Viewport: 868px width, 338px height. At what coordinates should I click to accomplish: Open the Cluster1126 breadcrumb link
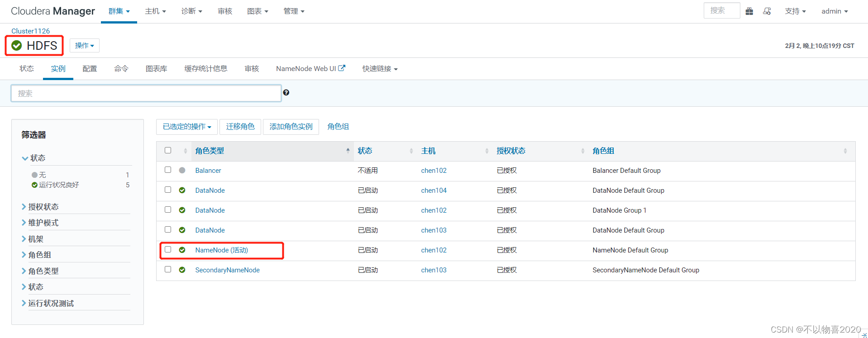click(31, 31)
